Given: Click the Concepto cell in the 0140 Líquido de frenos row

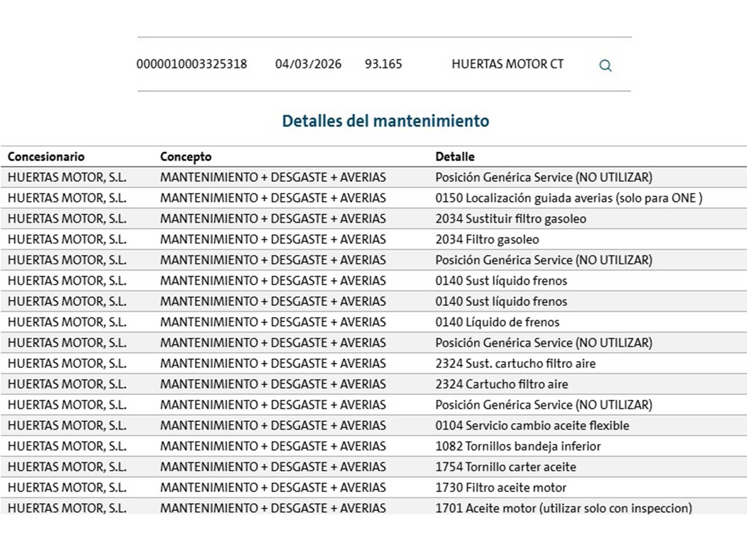Looking at the screenshot, I should (273, 322).
